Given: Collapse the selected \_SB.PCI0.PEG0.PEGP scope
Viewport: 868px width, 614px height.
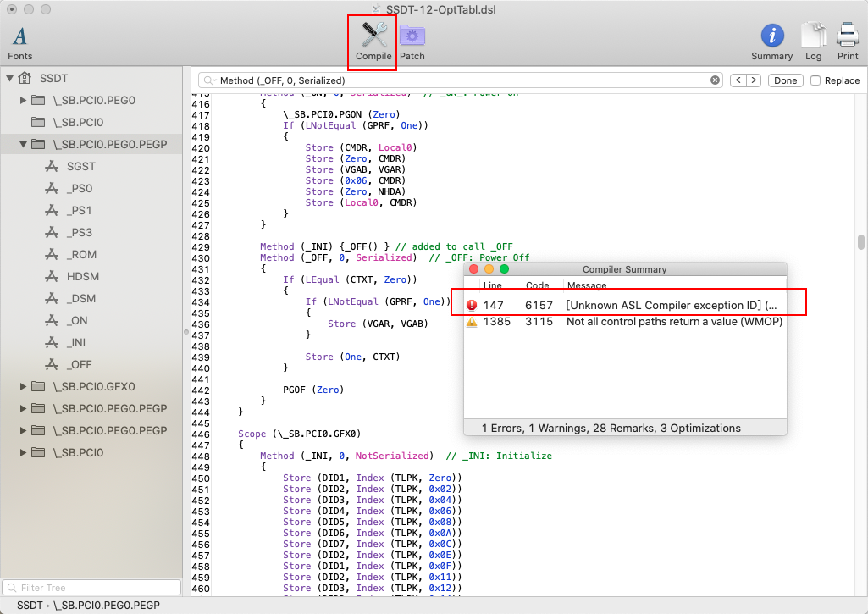Looking at the screenshot, I should (x=23, y=145).
